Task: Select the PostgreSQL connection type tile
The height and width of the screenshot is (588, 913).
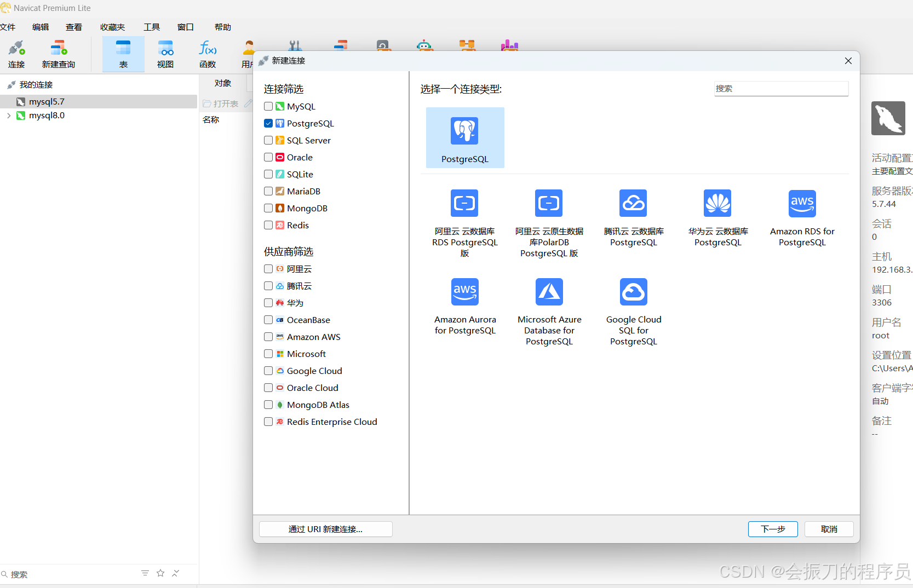Action: click(464, 137)
